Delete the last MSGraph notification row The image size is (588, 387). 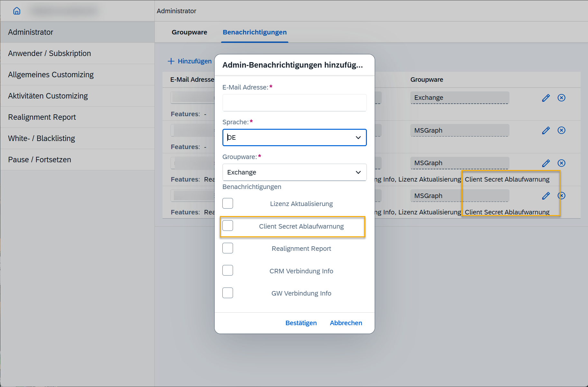coord(562,196)
